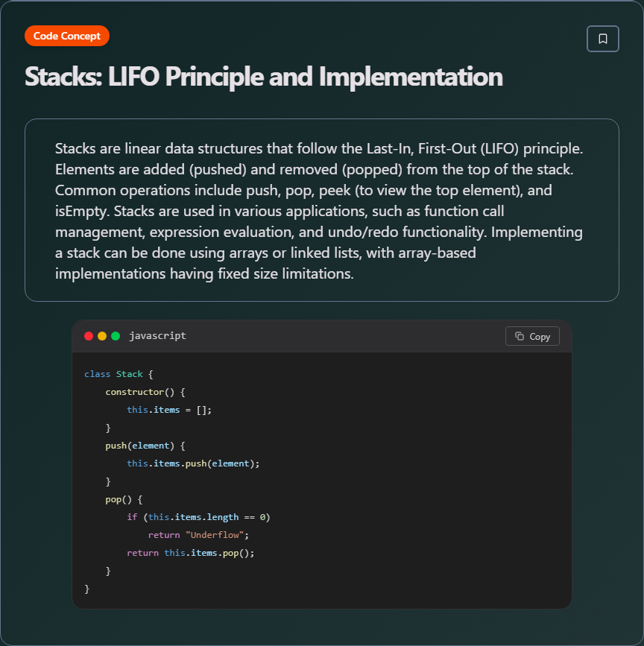Click the code line 'class Stack {'
Viewport: 644px width, 646px height.
click(119, 374)
